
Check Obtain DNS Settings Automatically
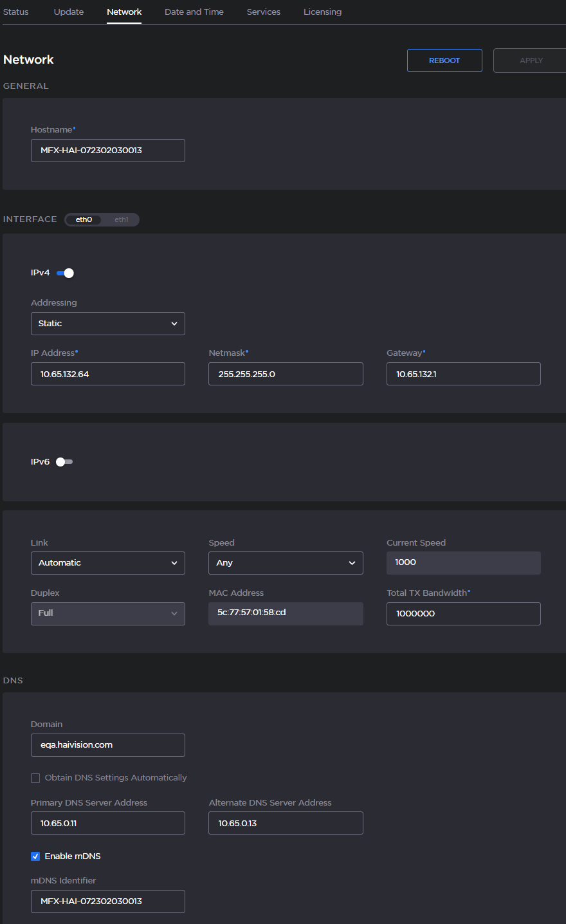click(35, 778)
